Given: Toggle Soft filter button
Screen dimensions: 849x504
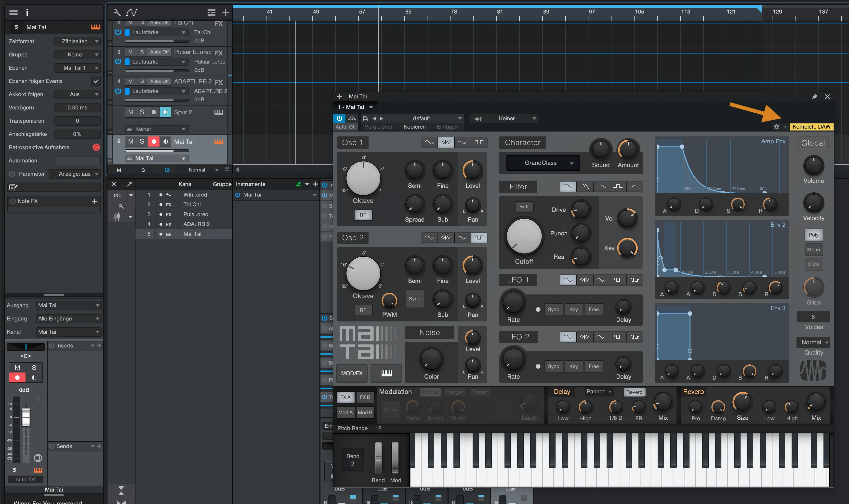Looking at the screenshot, I should (x=524, y=207).
